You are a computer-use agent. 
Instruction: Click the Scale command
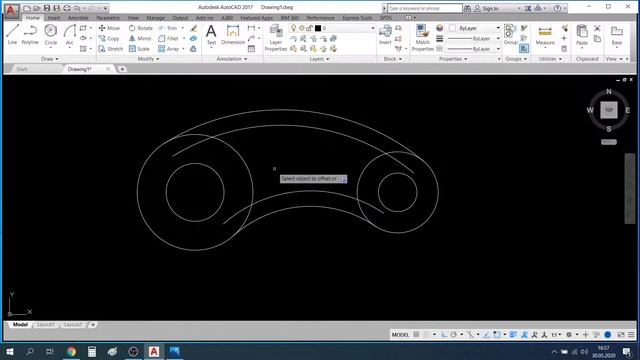point(139,49)
